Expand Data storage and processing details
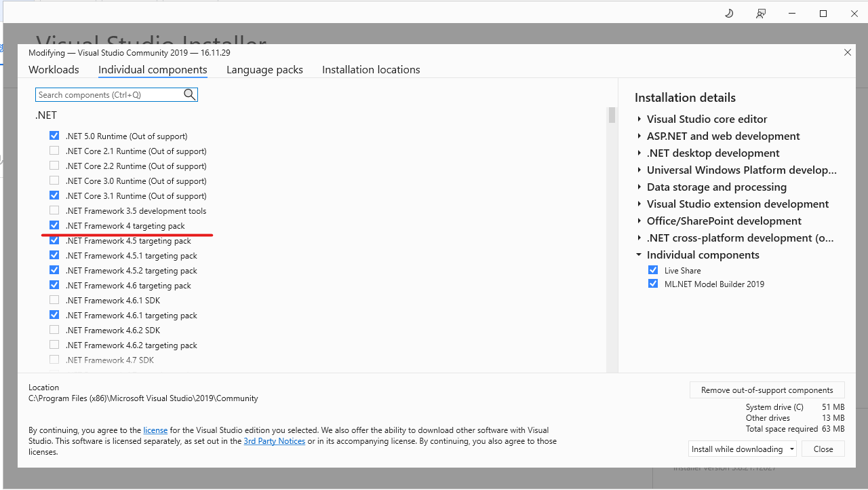 (639, 187)
